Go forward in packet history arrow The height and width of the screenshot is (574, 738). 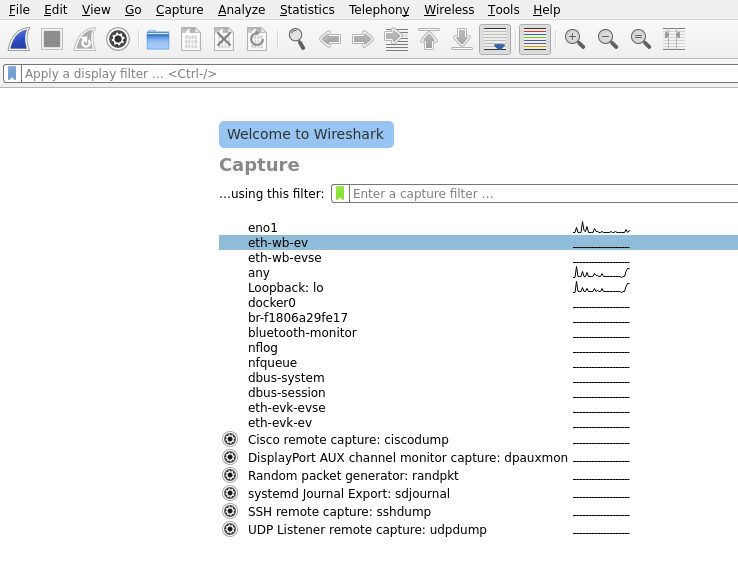(x=363, y=39)
